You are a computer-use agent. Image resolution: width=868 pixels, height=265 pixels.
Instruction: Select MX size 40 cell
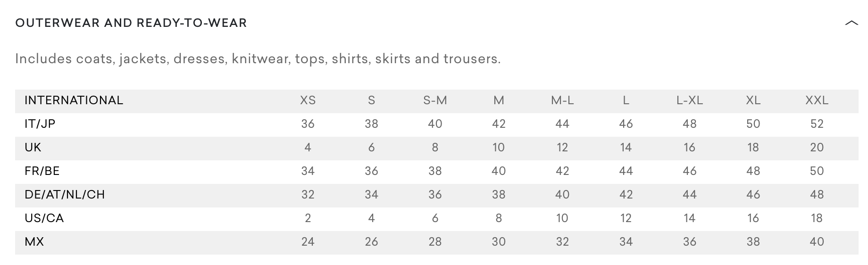click(x=817, y=242)
